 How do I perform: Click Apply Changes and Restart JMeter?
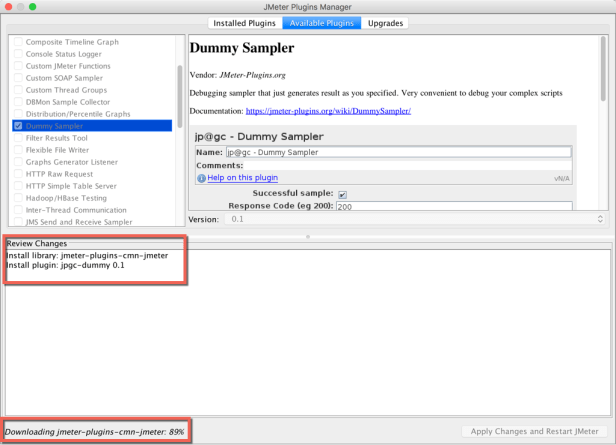pyautogui.click(x=534, y=431)
